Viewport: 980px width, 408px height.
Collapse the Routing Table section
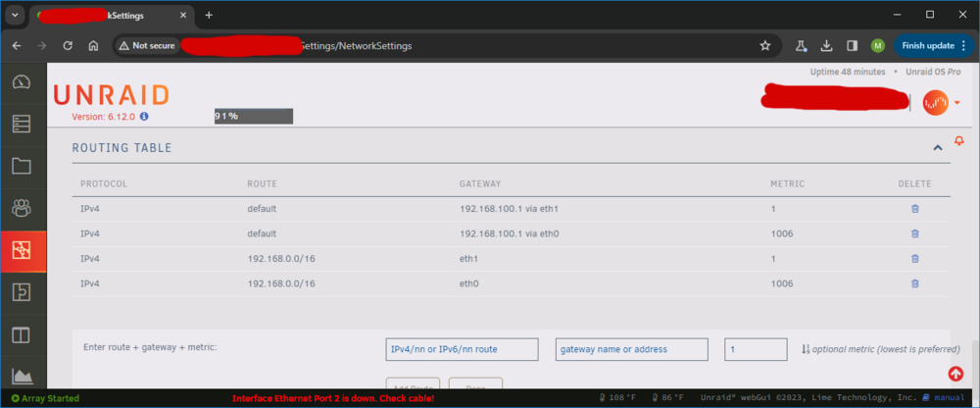[938, 148]
